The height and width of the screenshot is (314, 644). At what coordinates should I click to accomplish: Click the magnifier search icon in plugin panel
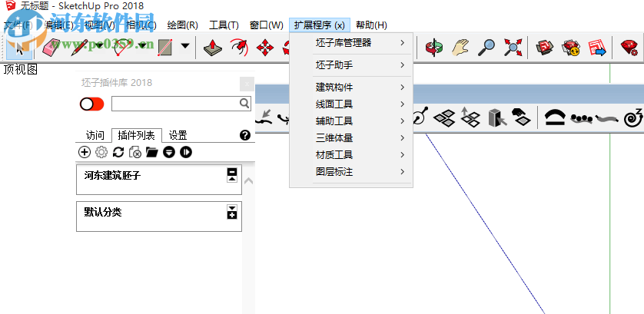[244, 103]
